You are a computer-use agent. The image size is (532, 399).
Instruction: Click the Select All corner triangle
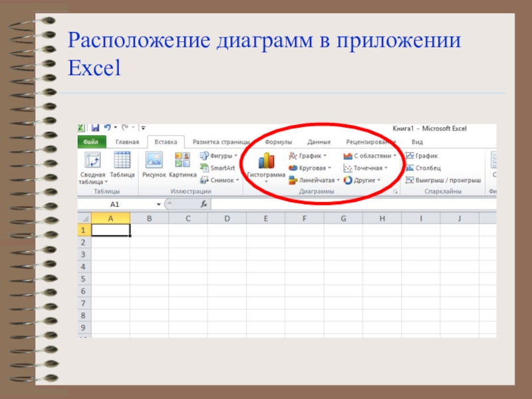coord(84,218)
